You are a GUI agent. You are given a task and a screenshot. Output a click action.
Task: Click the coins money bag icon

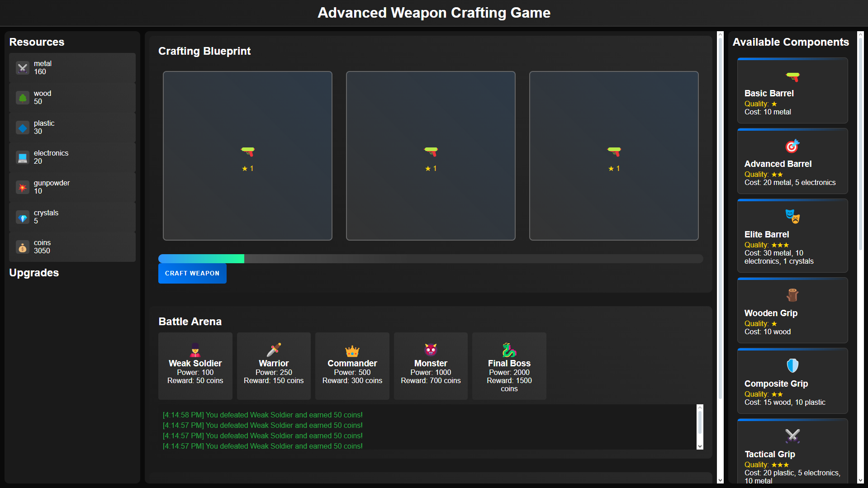click(x=23, y=247)
